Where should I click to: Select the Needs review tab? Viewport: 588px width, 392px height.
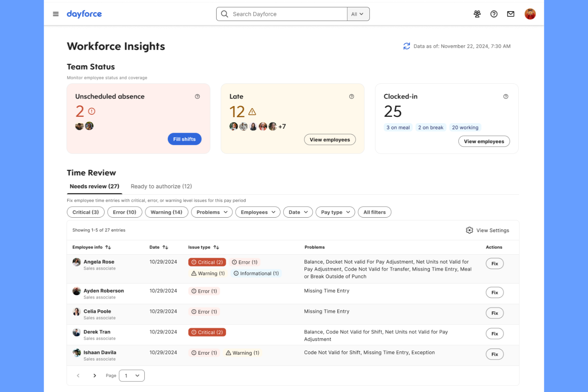pos(94,186)
